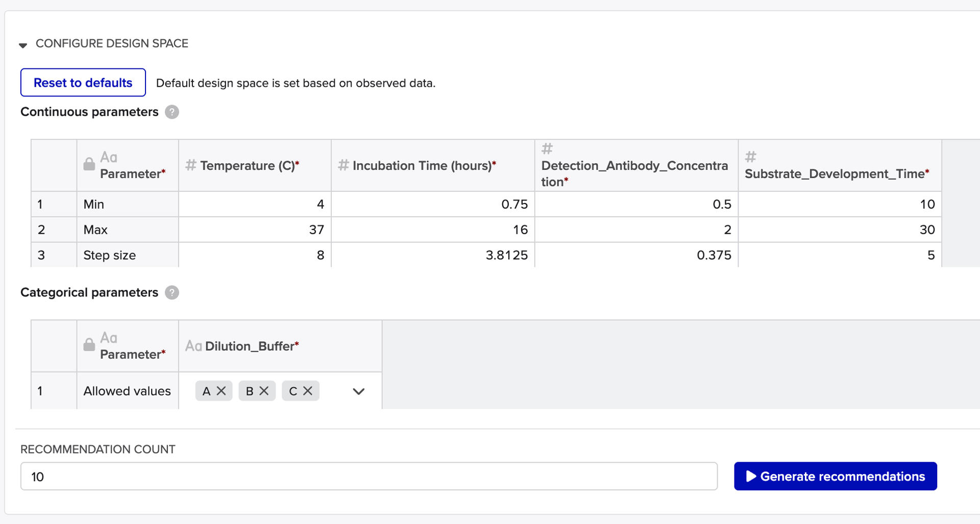The width and height of the screenshot is (980, 524).
Task: Click the Substrate_Development_Time column header
Action: point(836,173)
